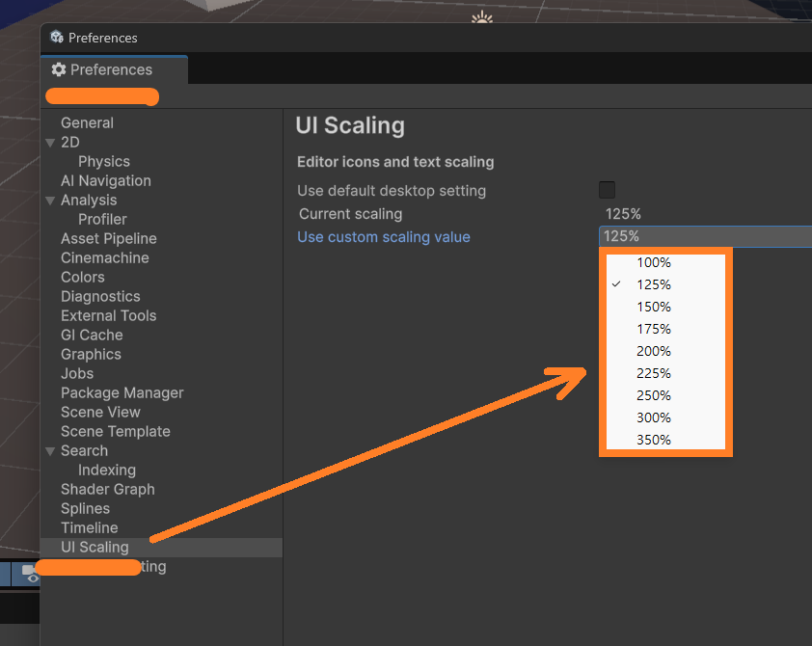Image resolution: width=812 pixels, height=646 pixels.
Task: Click the Unity logo icon in title bar
Action: click(x=57, y=37)
